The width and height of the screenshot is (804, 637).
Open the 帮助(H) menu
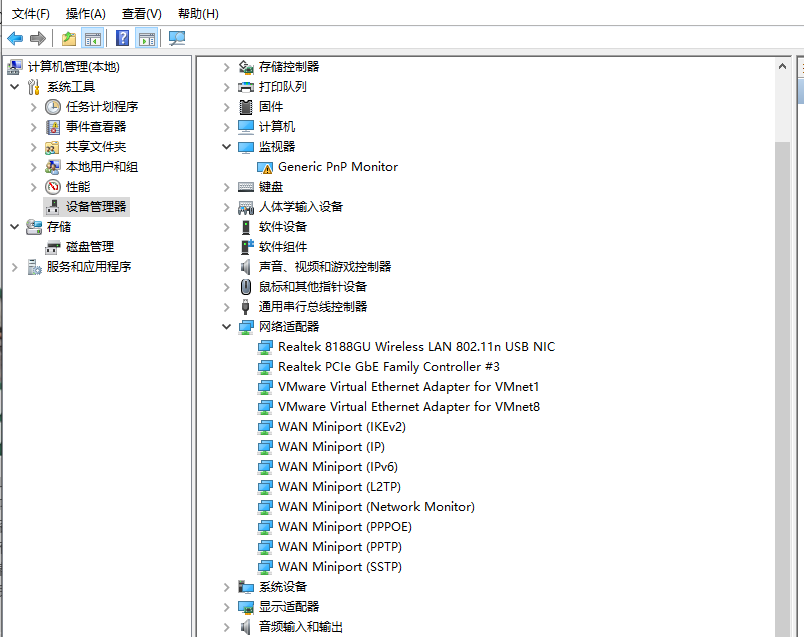click(x=198, y=14)
